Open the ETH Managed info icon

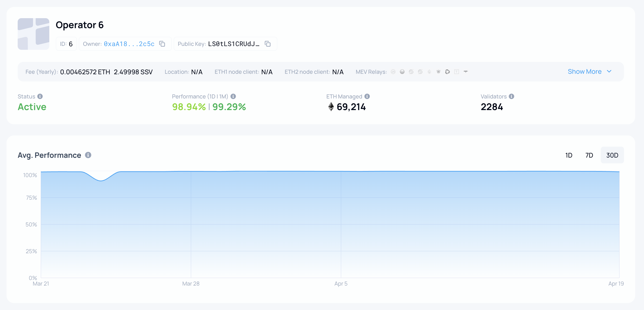367,96
